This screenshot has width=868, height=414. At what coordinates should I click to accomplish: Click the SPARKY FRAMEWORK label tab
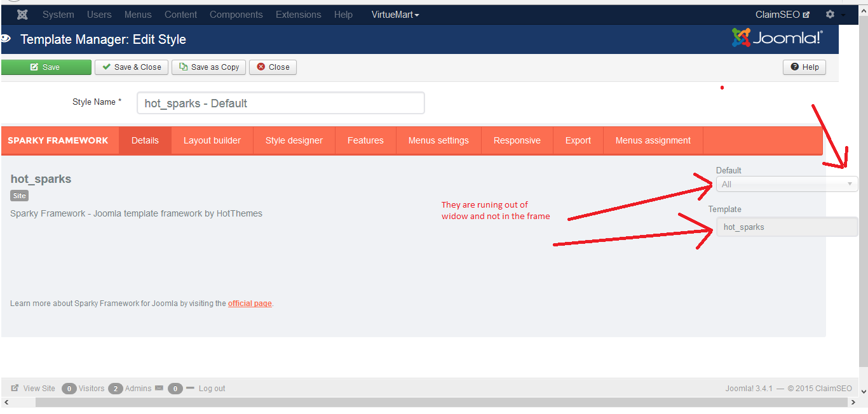(58, 140)
